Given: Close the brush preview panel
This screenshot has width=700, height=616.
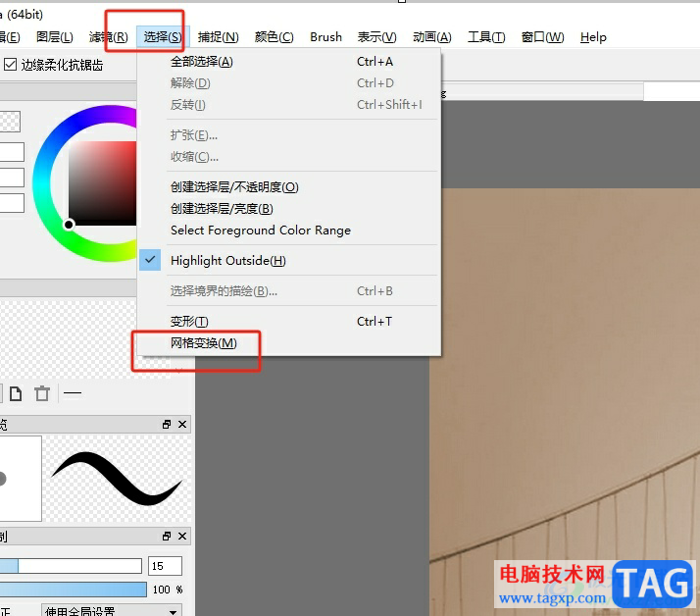Looking at the screenshot, I should [182, 424].
